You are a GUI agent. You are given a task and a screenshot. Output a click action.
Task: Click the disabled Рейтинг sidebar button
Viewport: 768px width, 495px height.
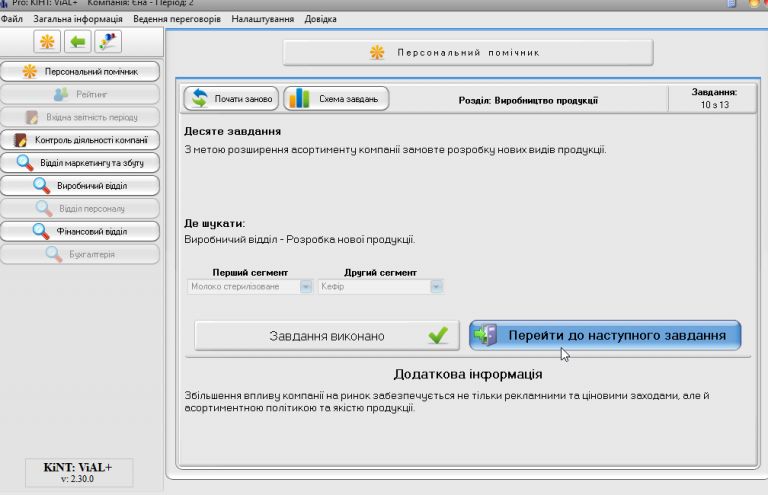pyautogui.click(x=80, y=94)
